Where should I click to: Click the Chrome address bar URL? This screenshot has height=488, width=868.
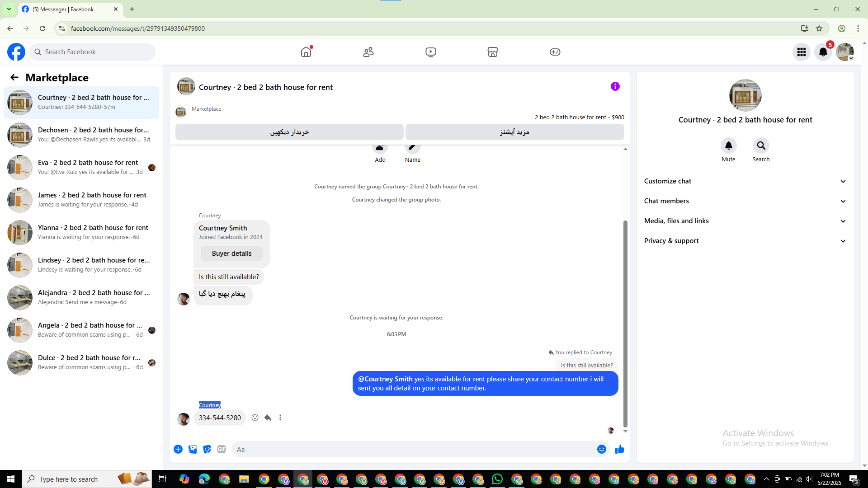pyautogui.click(x=138, y=28)
